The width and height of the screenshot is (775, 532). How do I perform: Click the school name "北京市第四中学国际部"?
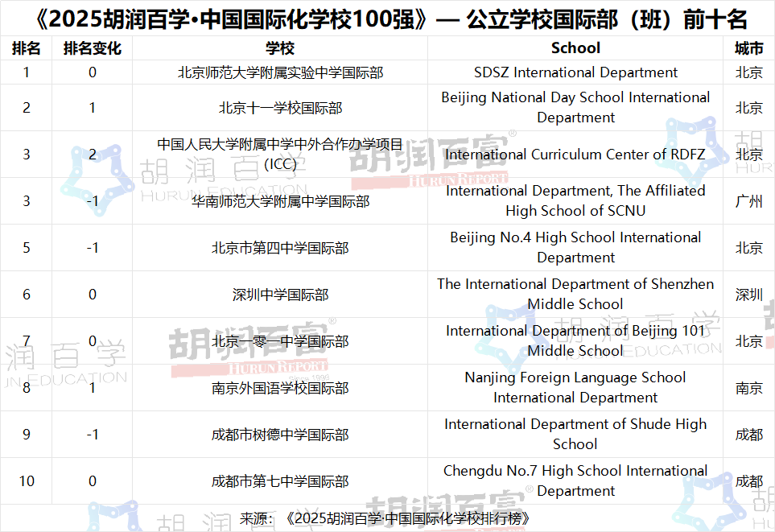pos(280,248)
